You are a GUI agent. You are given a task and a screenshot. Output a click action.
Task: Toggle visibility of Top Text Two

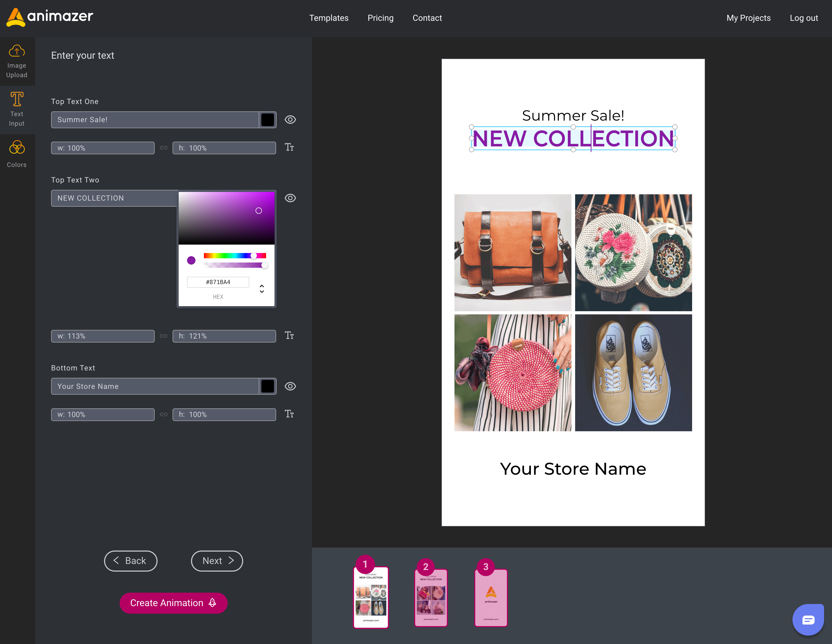pyautogui.click(x=290, y=198)
